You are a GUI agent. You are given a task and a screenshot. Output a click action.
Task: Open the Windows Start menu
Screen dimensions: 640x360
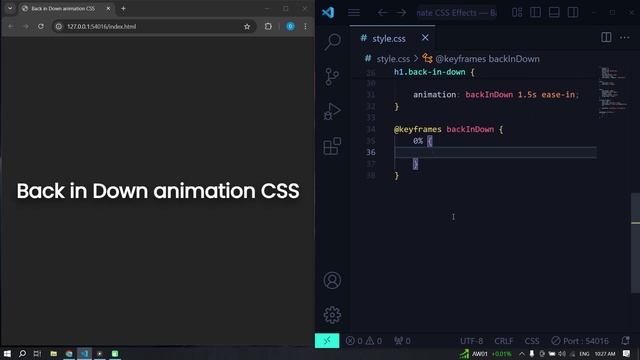7,353
